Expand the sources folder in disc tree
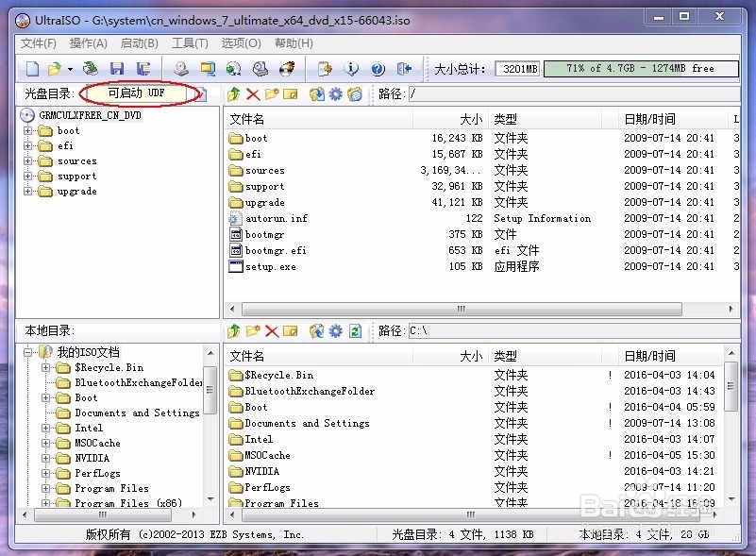 28,161
